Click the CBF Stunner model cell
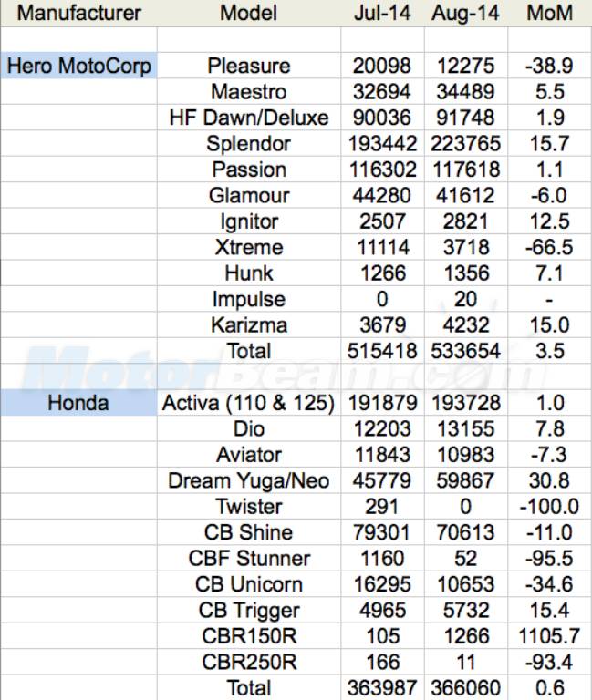The image size is (592, 700). click(x=248, y=558)
